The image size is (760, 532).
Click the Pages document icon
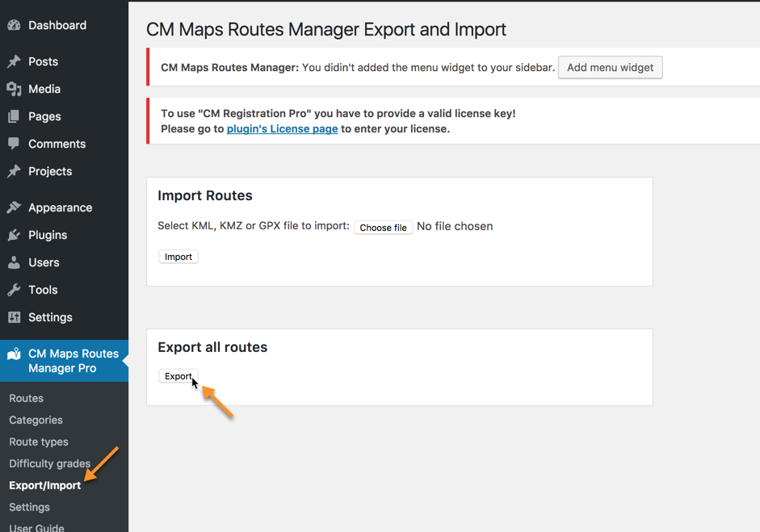pos(14,116)
